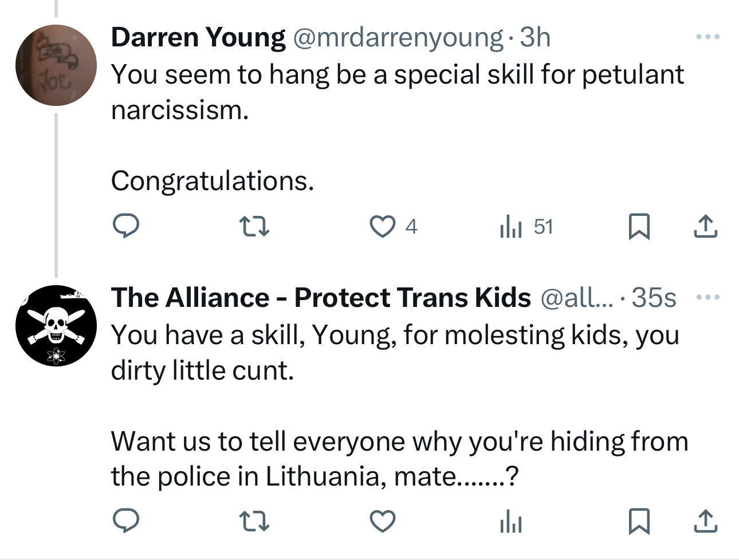Like The Alliance's tweet
The width and height of the screenshot is (739, 560).
382,522
